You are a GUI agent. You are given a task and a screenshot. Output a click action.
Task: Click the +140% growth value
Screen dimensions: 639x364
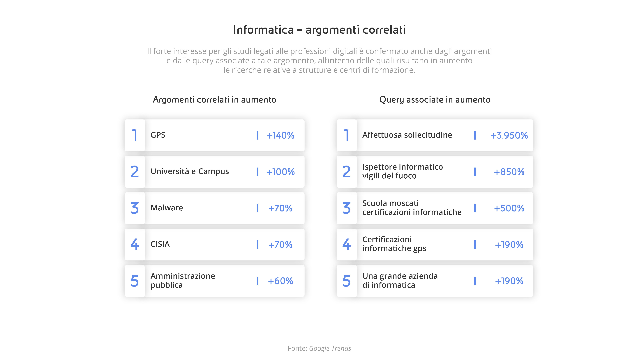pos(280,135)
